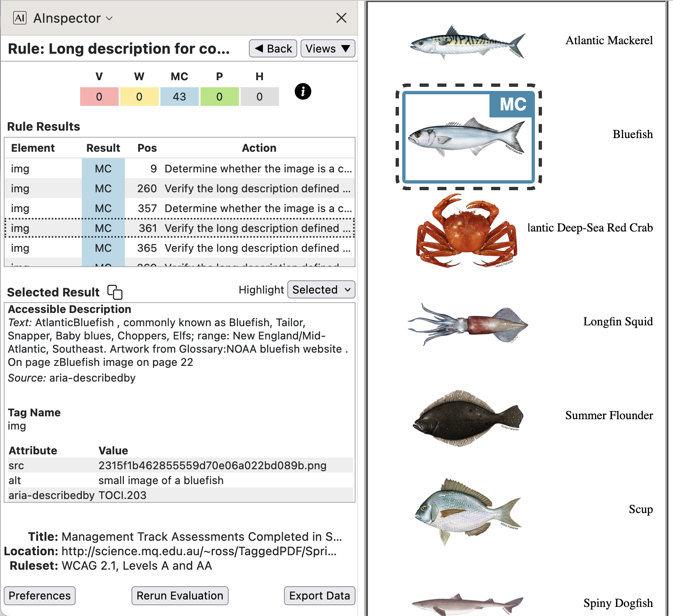This screenshot has height=616, width=673.
Task: Click the info icon beside result counts
Action: 303,91
